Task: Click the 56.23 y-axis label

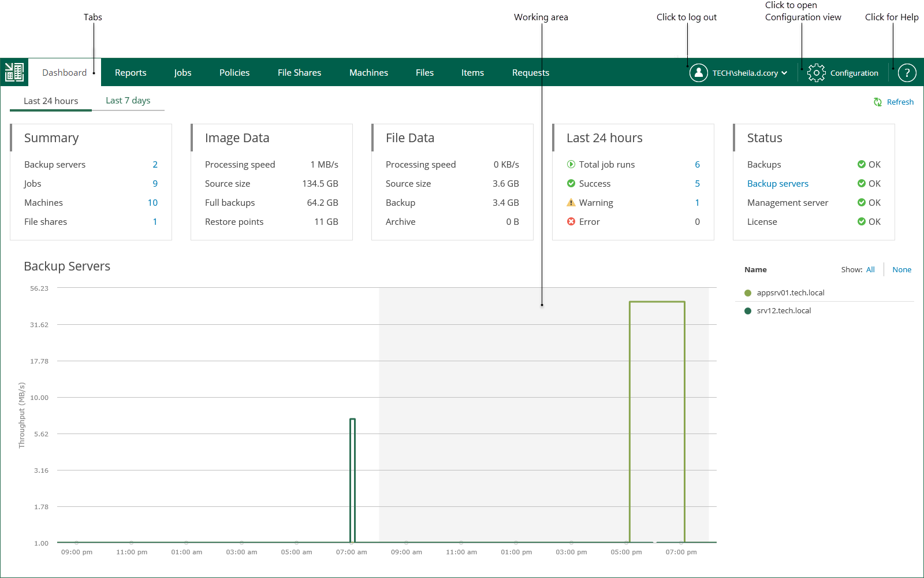Action: click(x=39, y=288)
